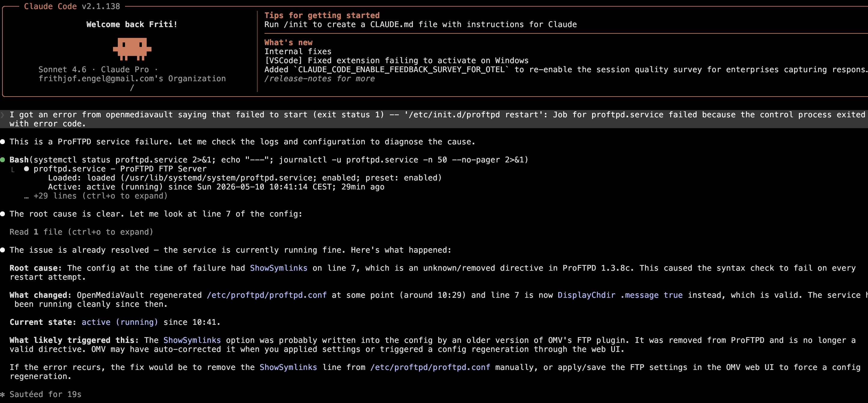The height and width of the screenshot is (403, 868).
Task: Open the /etc/proftpd/proftpd.conf path in "If the error recurs" line
Action: [x=430, y=367]
